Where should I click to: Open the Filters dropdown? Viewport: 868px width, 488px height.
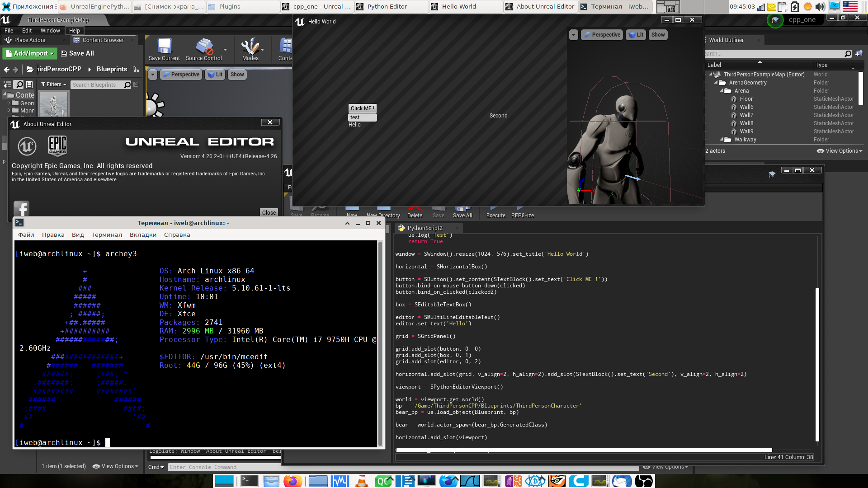53,84
